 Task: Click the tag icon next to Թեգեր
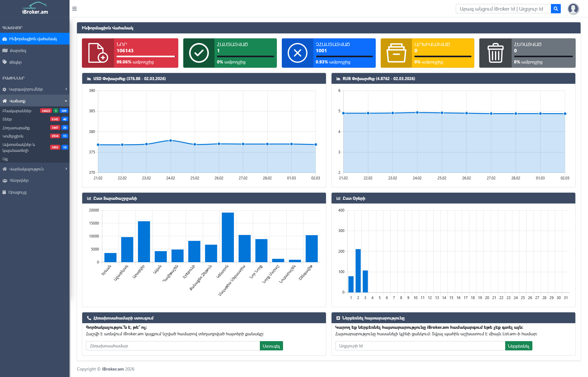[x=5, y=62]
